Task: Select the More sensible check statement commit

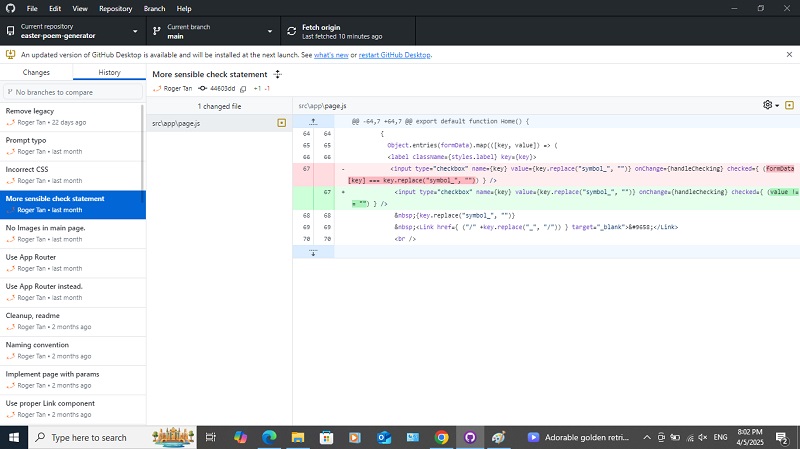Action: tap(73, 204)
